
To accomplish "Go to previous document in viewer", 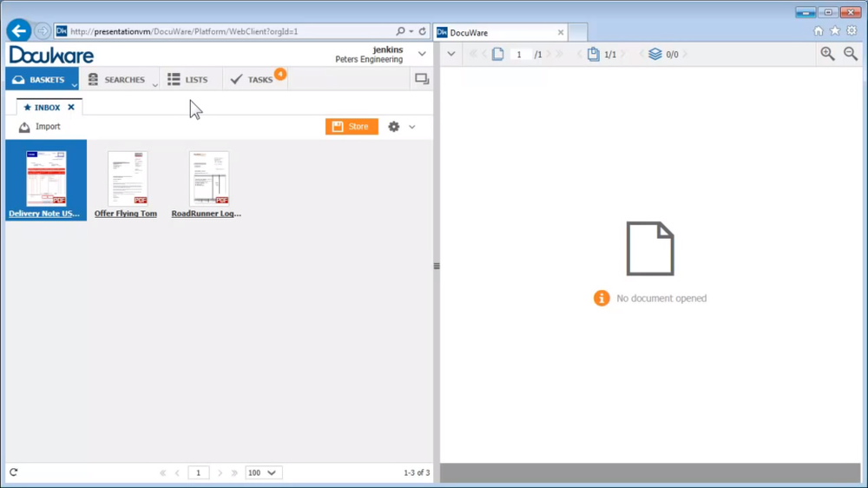I will pyautogui.click(x=580, y=55).
